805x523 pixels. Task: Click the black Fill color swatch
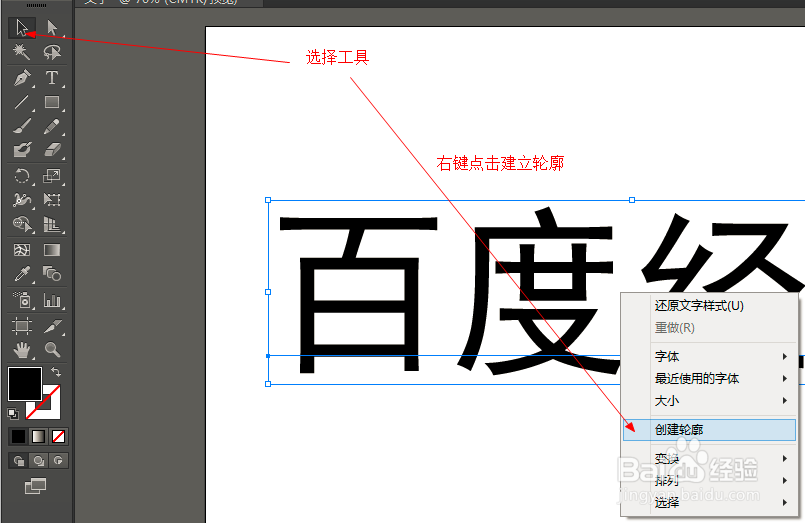[x=25, y=383]
